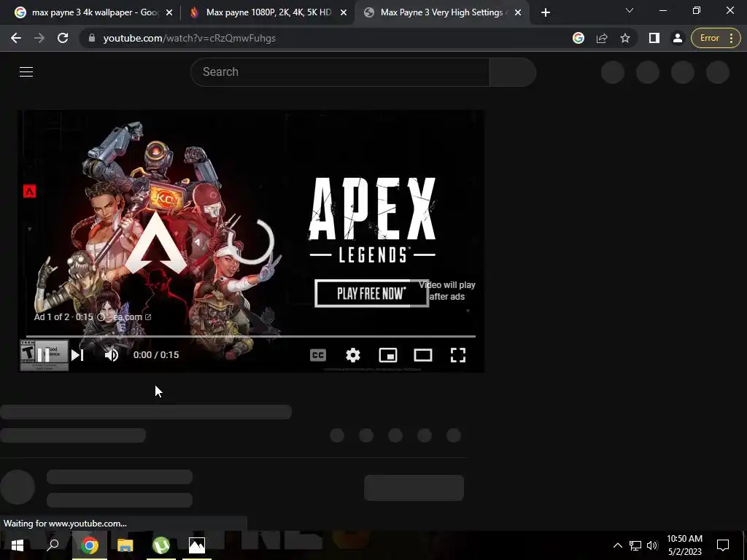Share this page icon
747x560 pixels.
tap(602, 38)
